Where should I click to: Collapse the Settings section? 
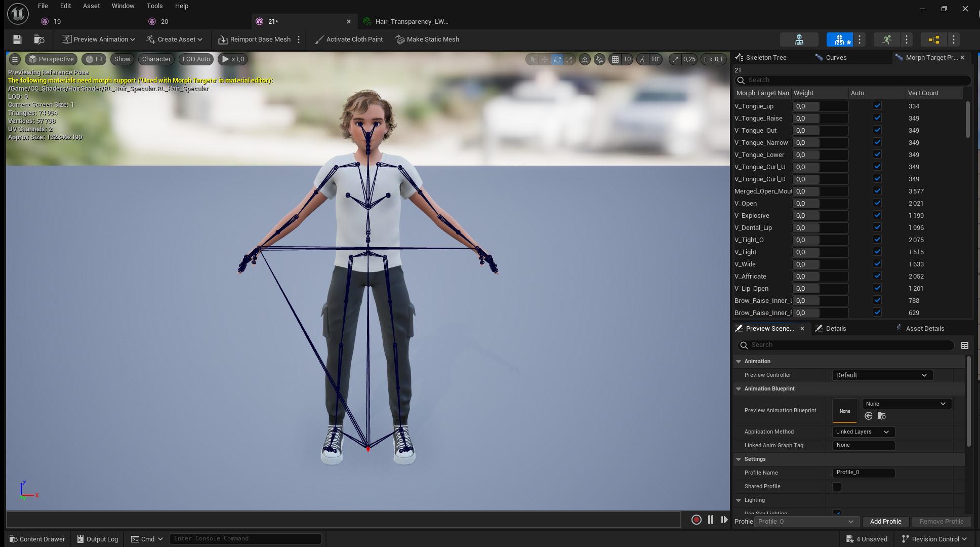tap(739, 459)
